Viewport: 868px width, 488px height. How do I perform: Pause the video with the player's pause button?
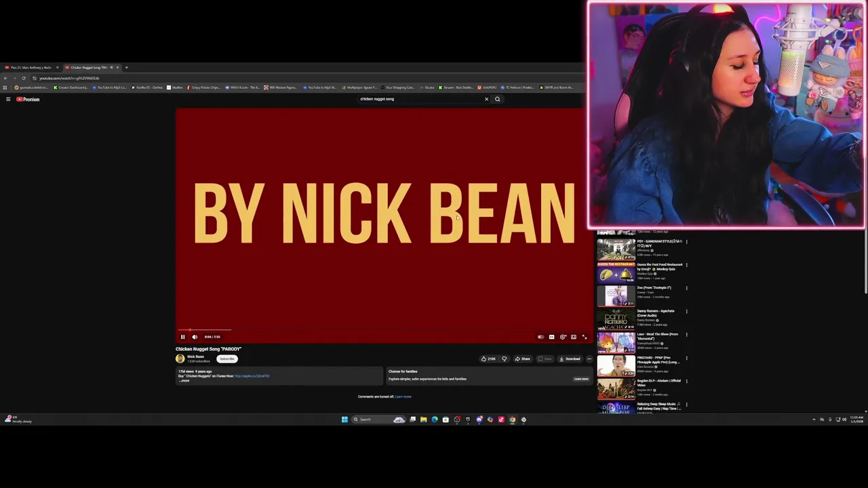(x=182, y=337)
